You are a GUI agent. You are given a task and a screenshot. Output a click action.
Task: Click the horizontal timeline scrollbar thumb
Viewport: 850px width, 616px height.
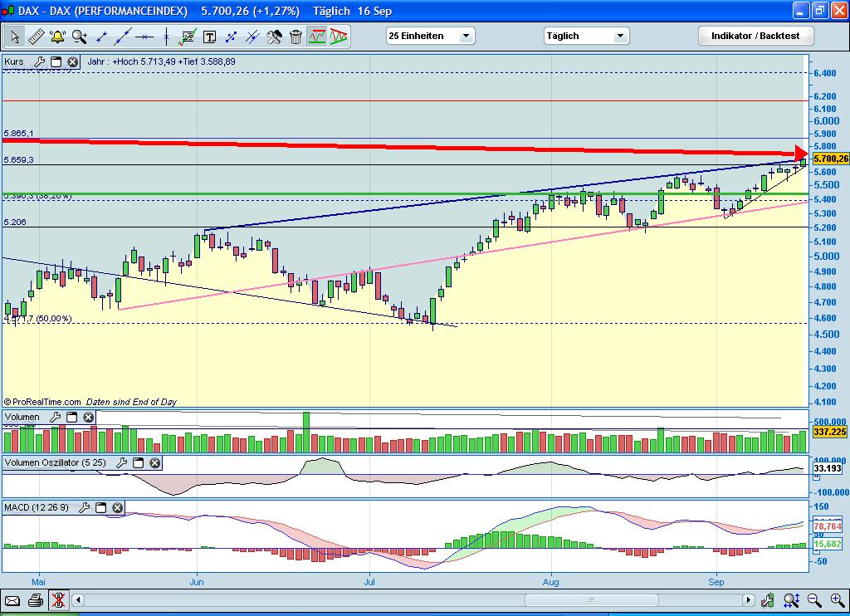click(x=591, y=599)
